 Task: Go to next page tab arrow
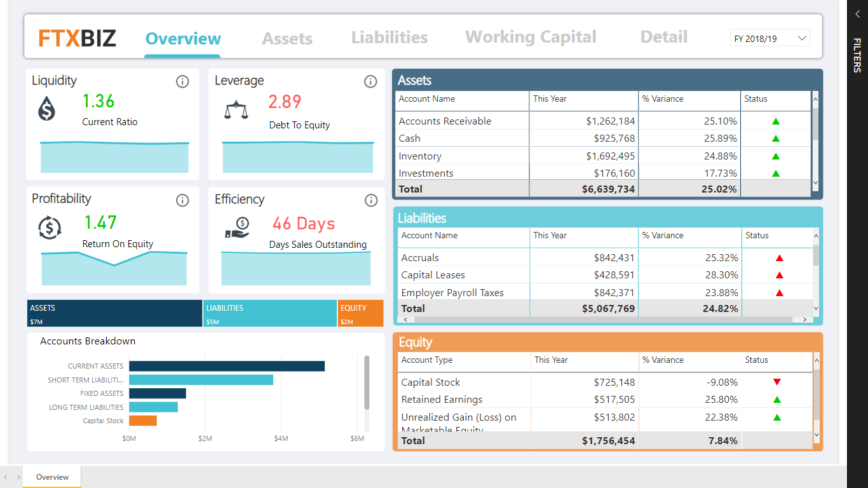click(18, 477)
